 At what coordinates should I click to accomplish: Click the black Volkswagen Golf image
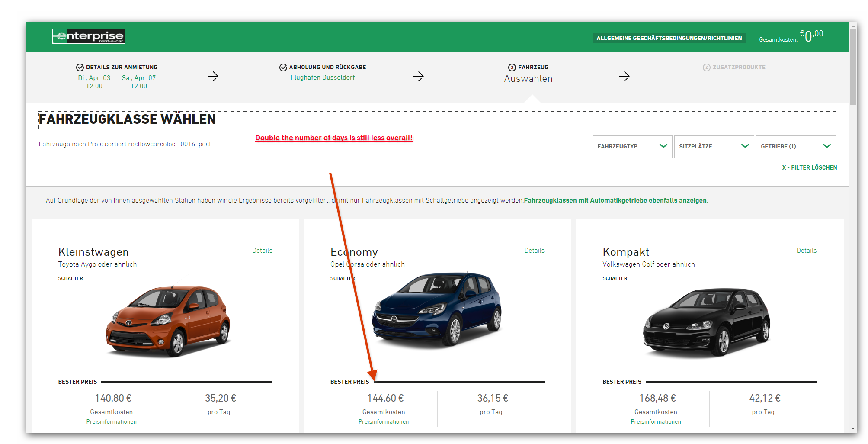click(x=707, y=323)
